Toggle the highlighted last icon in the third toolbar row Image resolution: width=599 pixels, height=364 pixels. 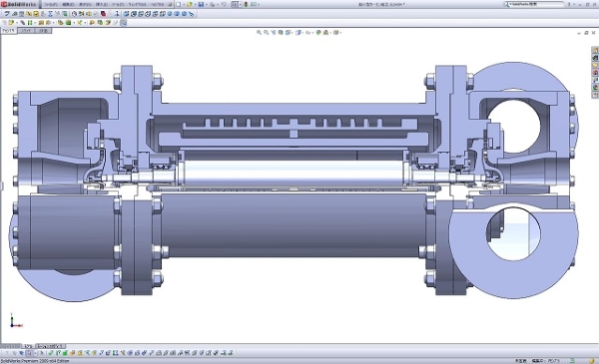(123, 23)
